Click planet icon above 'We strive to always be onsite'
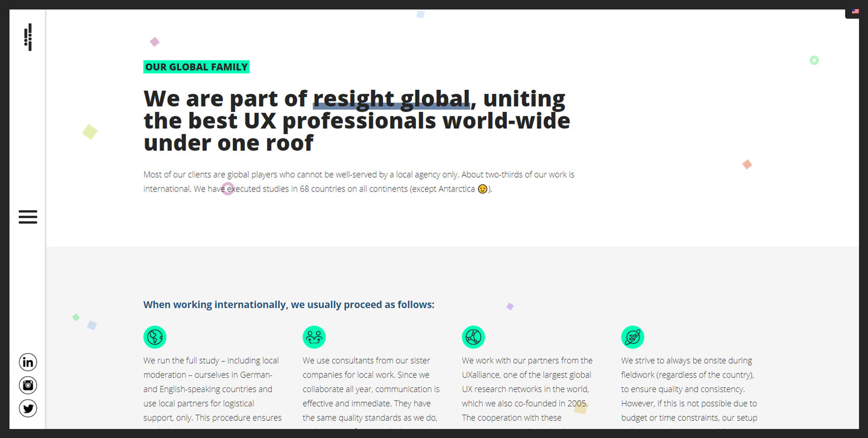Viewport: 868px width, 438px height. (x=632, y=337)
